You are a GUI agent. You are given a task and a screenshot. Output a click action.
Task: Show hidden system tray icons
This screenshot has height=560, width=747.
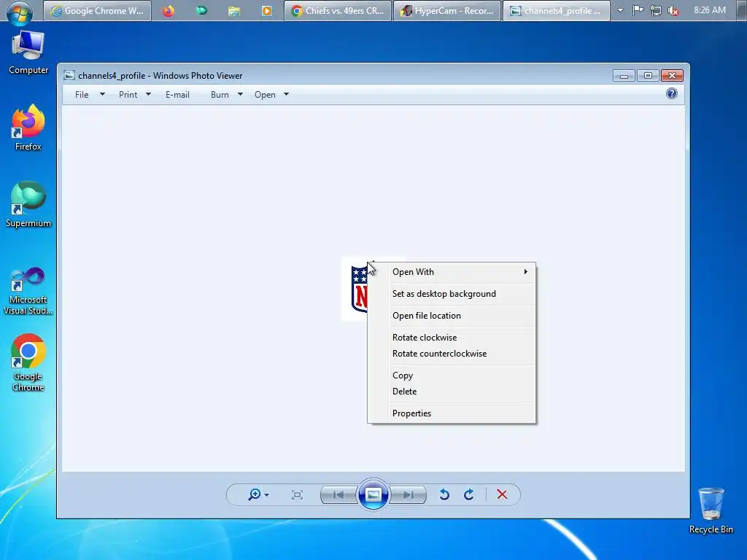click(x=620, y=10)
